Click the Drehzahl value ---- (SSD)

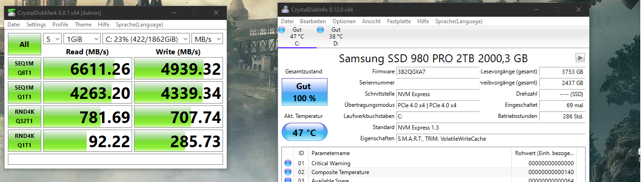pos(562,94)
